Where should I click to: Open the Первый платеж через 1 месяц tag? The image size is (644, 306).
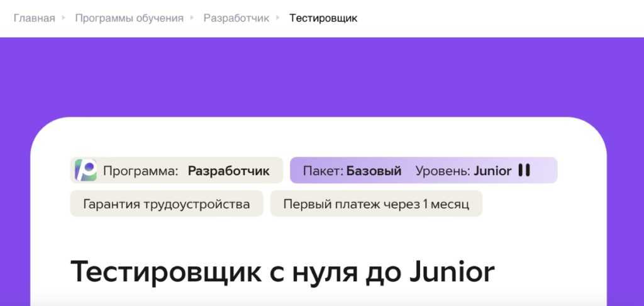(376, 204)
